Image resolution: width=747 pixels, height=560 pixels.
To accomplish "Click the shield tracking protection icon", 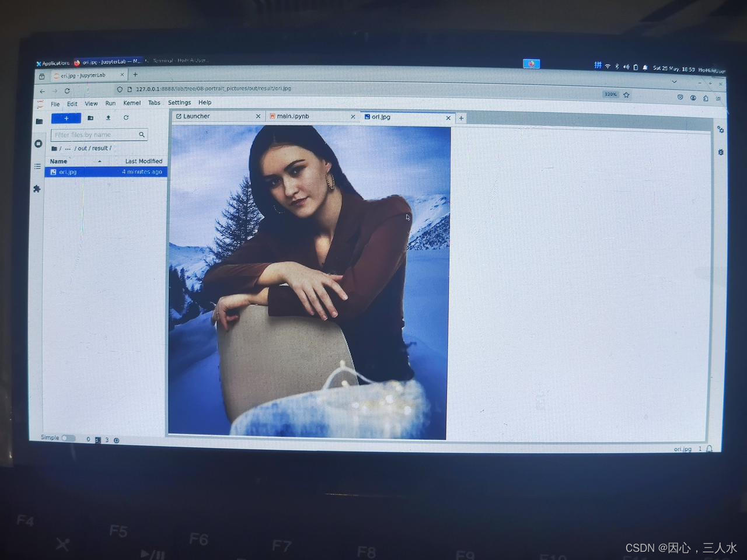I will [x=120, y=89].
